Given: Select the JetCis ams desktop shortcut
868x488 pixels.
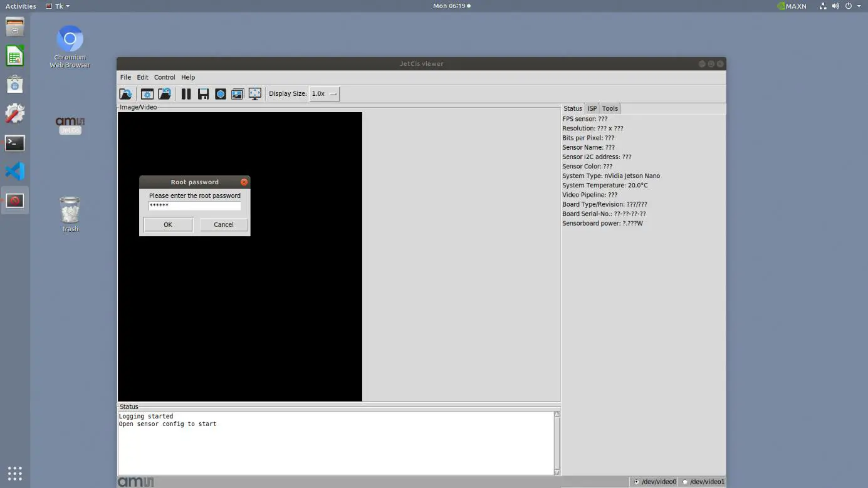Looking at the screenshot, I should [70, 125].
